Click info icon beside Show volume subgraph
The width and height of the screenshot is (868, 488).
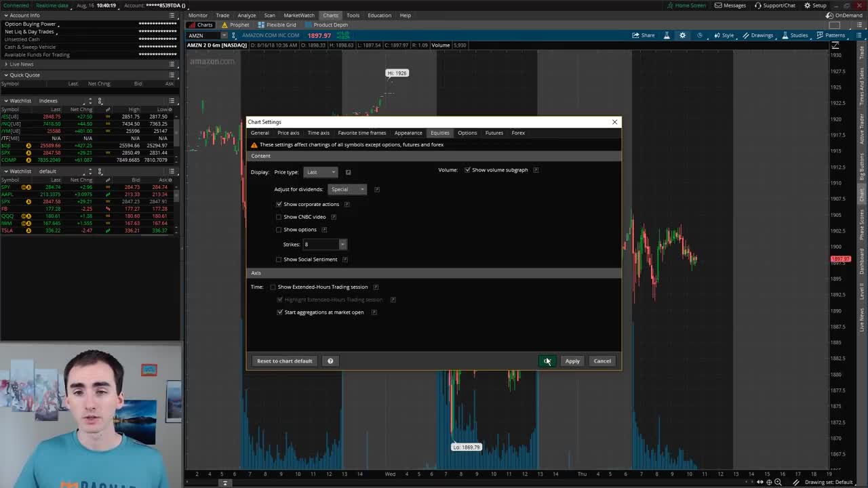coord(535,170)
